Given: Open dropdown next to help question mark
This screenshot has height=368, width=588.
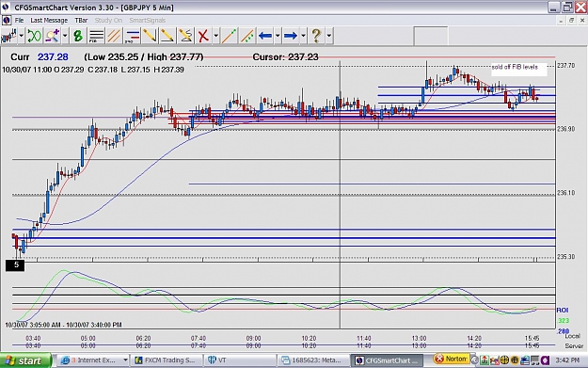Looking at the screenshot, I should coord(329,36).
